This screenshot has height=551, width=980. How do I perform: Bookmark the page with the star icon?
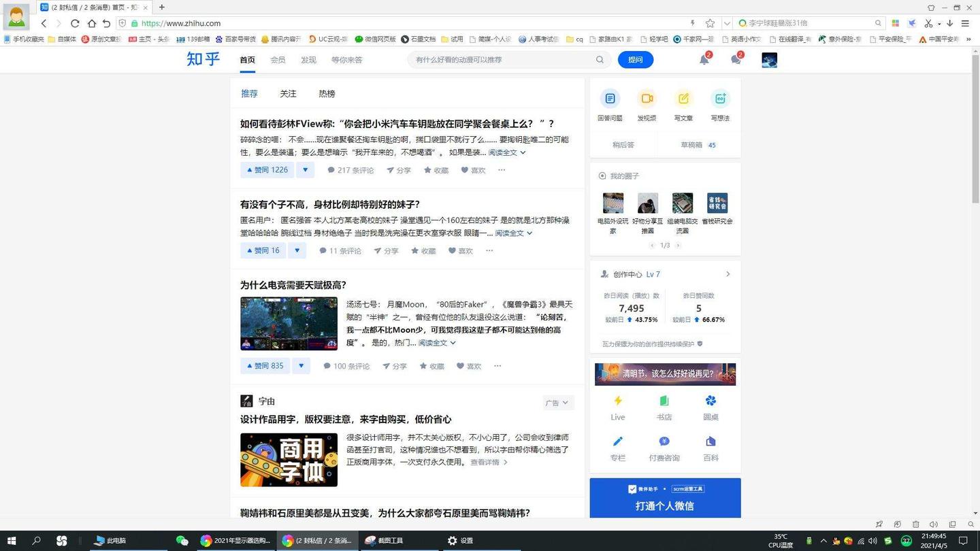tap(710, 23)
